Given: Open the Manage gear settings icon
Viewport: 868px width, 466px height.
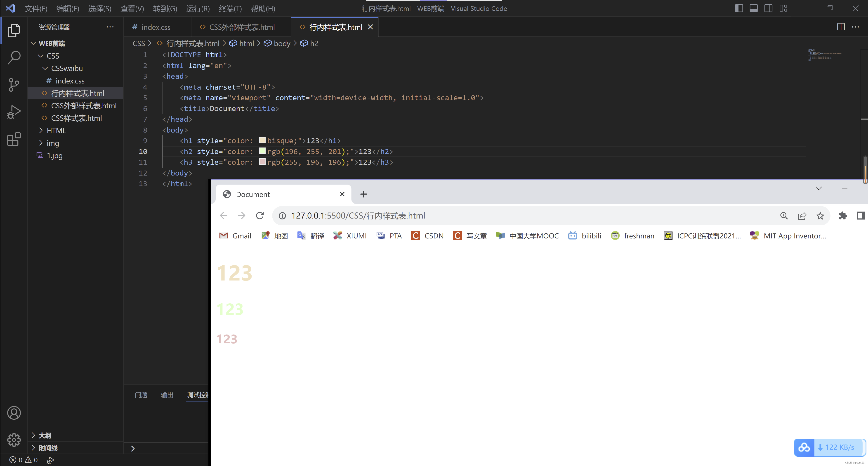Looking at the screenshot, I should tap(14, 440).
